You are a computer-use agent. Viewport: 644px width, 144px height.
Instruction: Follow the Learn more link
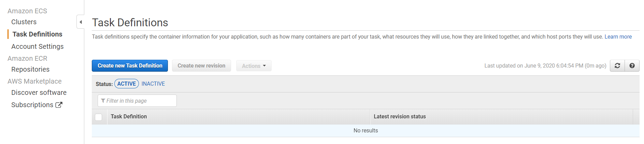tap(618, 37)
